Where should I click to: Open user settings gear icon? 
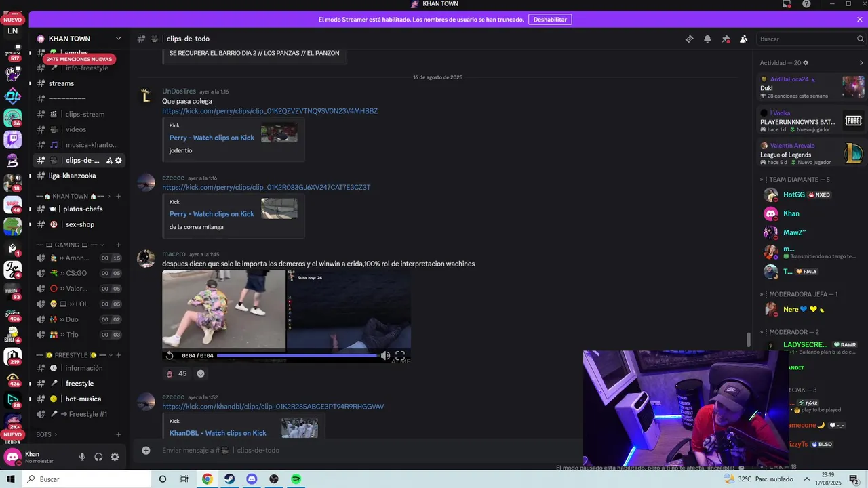[115, 457]
